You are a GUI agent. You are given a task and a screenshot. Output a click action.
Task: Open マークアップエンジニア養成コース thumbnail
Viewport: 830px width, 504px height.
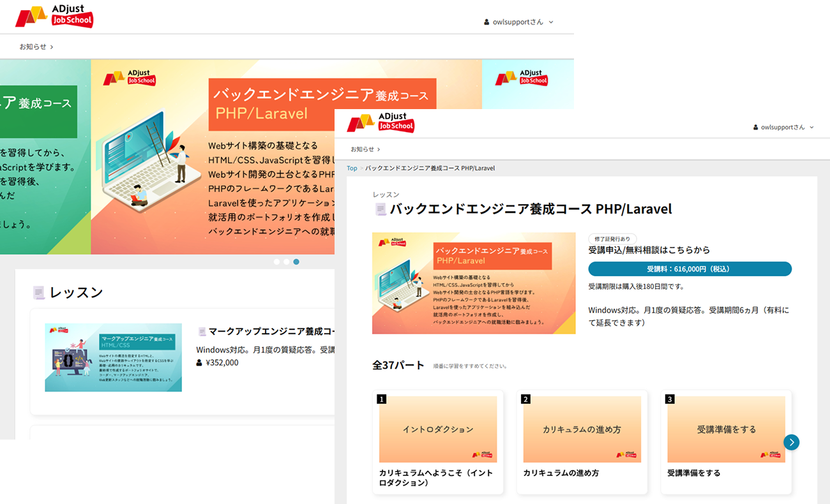(114, 357)
